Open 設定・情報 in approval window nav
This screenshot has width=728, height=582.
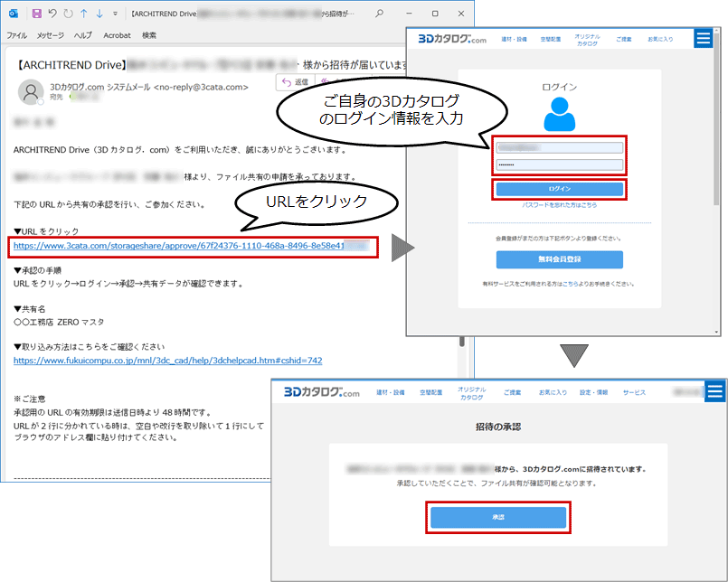click(x=594, y=392)
